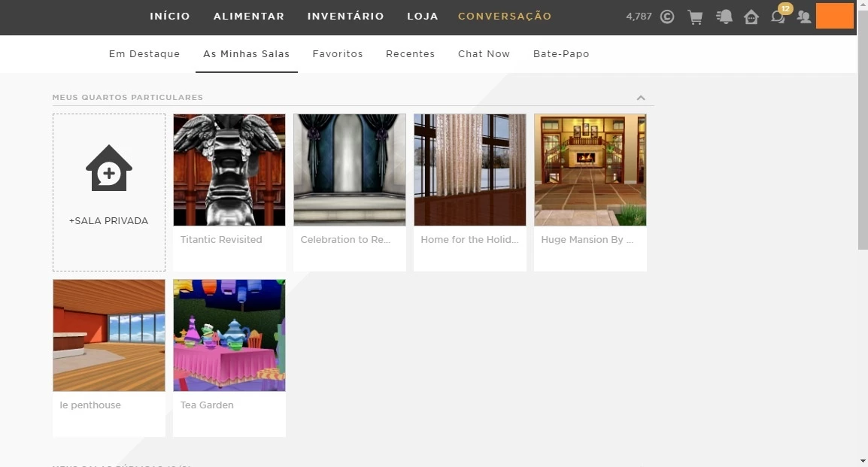Image resolution: width=868 pixels, height=467 pixels.
Task: Open CONVERSAÇÃO menu
Action: click(x=505, y=17)
